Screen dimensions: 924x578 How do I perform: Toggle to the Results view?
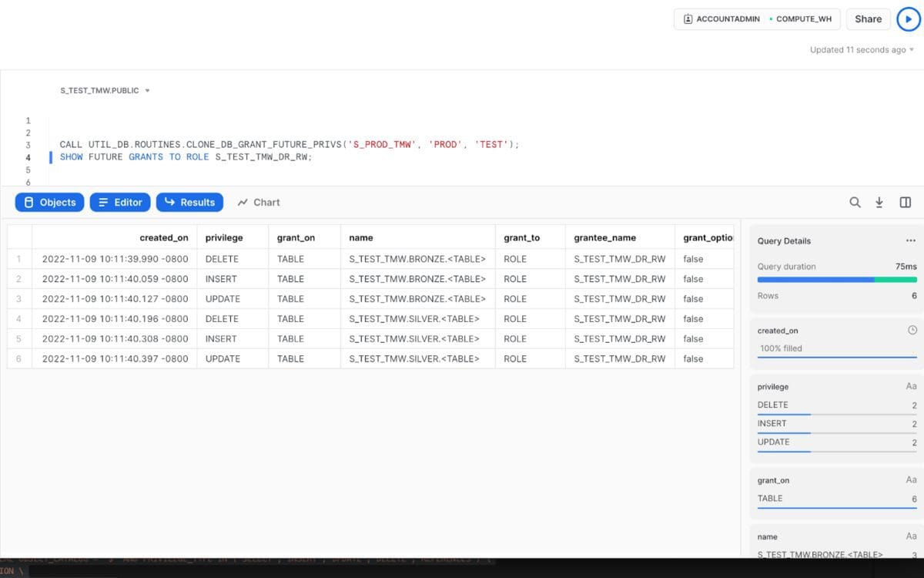(x=189, y=202)
